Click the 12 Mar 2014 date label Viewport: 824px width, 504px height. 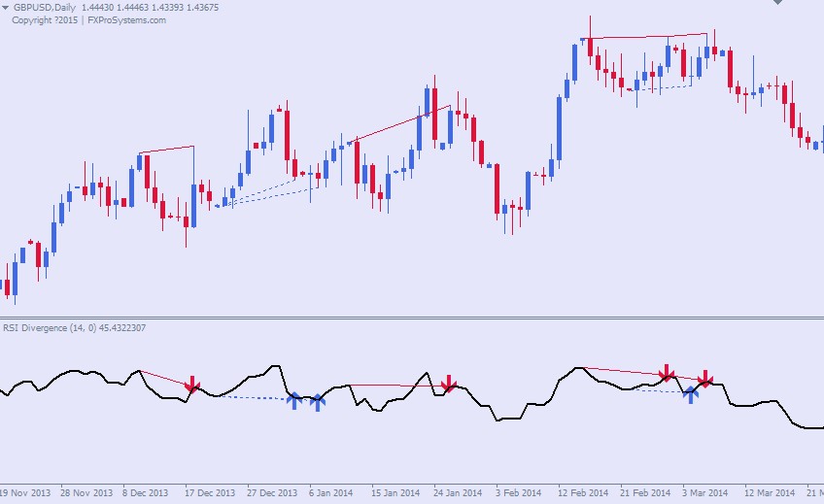770,493
